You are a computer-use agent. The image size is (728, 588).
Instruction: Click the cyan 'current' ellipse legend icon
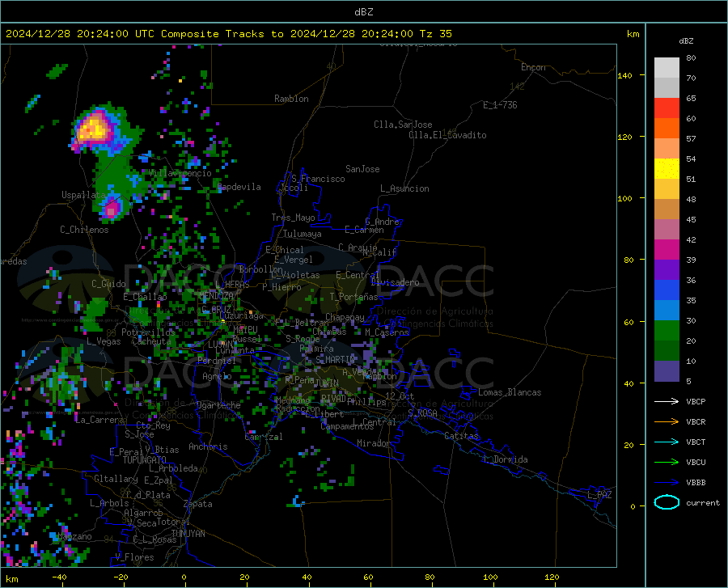click(x=667, y=502)
